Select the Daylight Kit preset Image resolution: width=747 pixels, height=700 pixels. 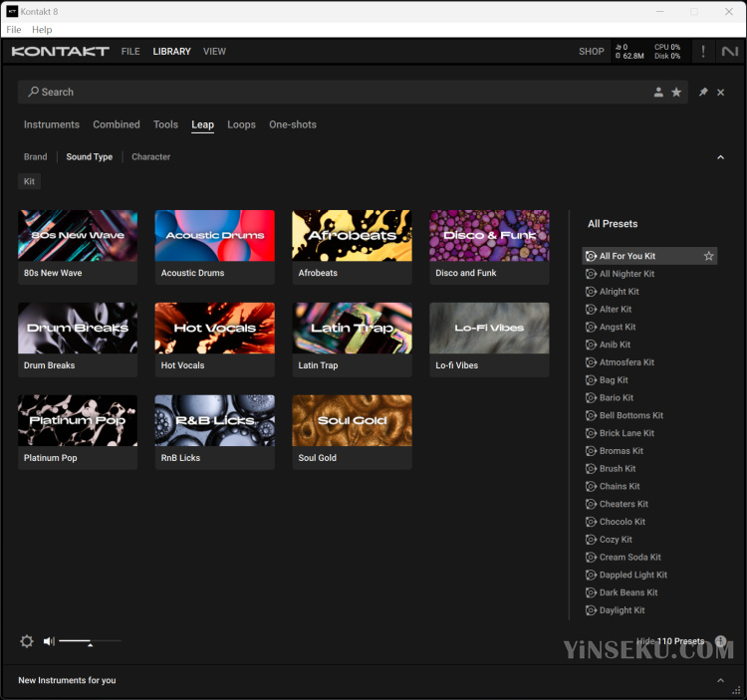649,610
